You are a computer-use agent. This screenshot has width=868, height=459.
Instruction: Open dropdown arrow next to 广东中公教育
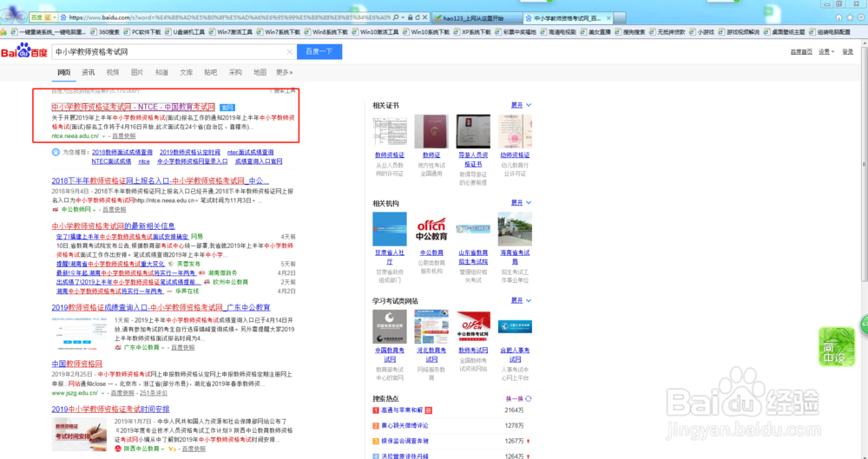tap(163, 348)
